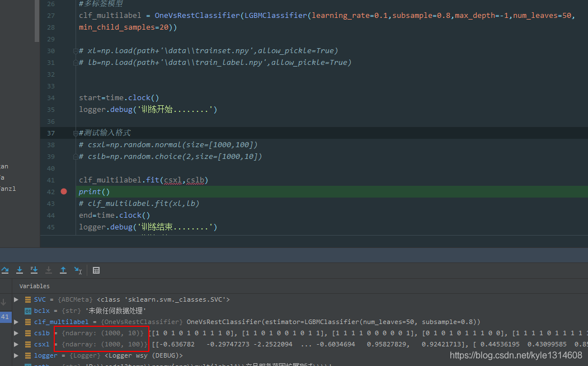
Task: Click the clf_multilabel variable type icon
Action: pyautogui.click(x=28, y=322)
